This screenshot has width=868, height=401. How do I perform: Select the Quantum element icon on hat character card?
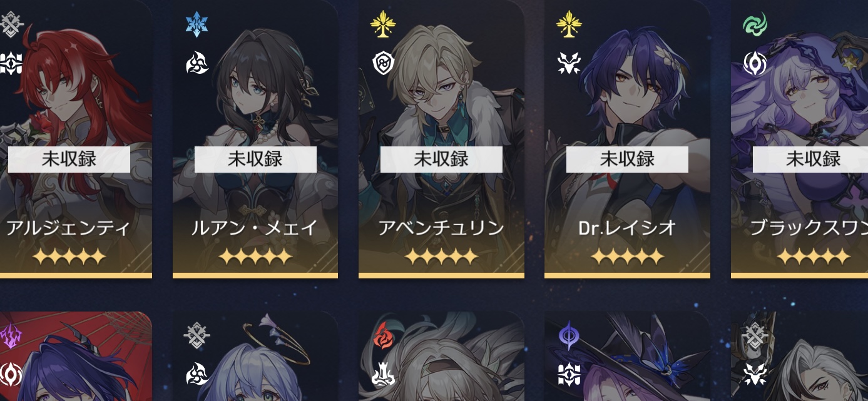click(x=569, y=336)
